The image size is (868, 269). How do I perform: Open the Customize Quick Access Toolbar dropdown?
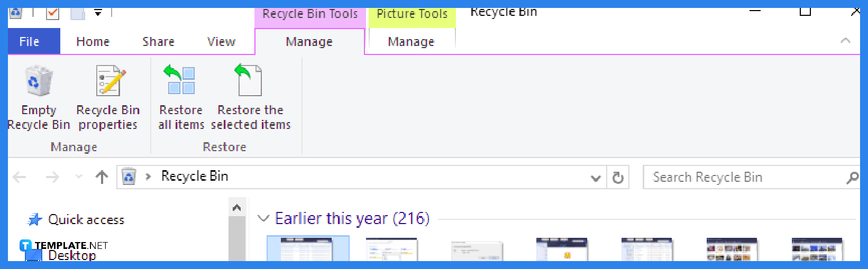(x=98, y=13)
